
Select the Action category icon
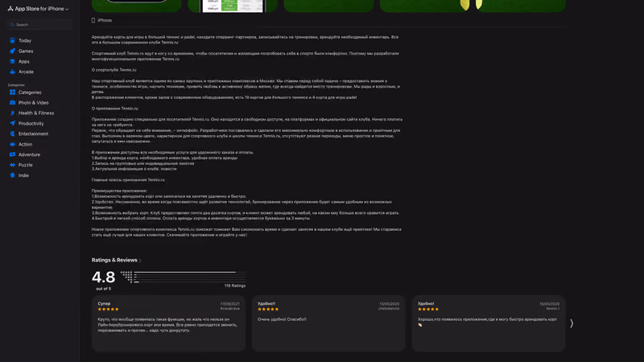12,144
